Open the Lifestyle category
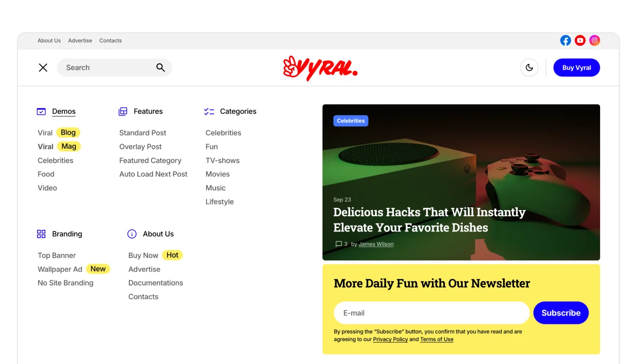The image size is (637, 364). point(220,202)
